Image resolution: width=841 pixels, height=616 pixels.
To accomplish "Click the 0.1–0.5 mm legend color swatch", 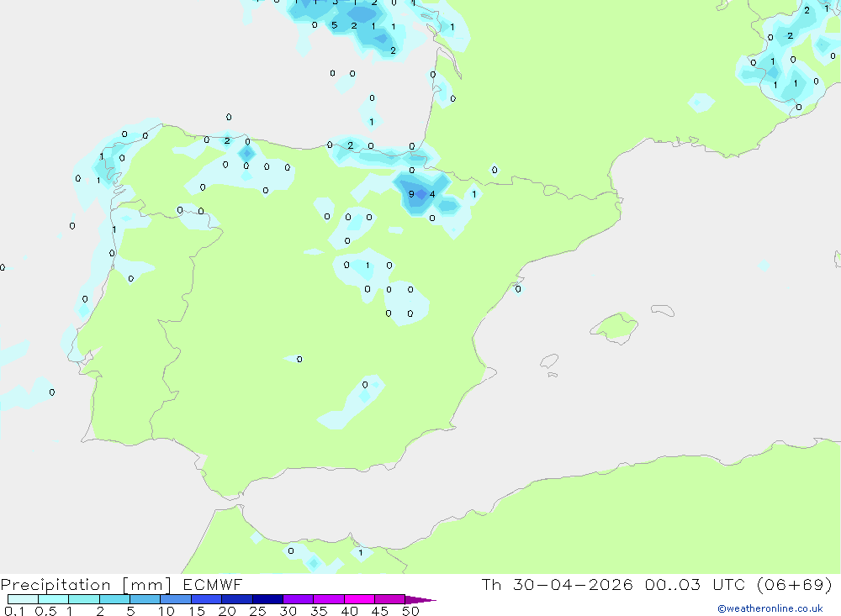I will click(x=23, y=599).
